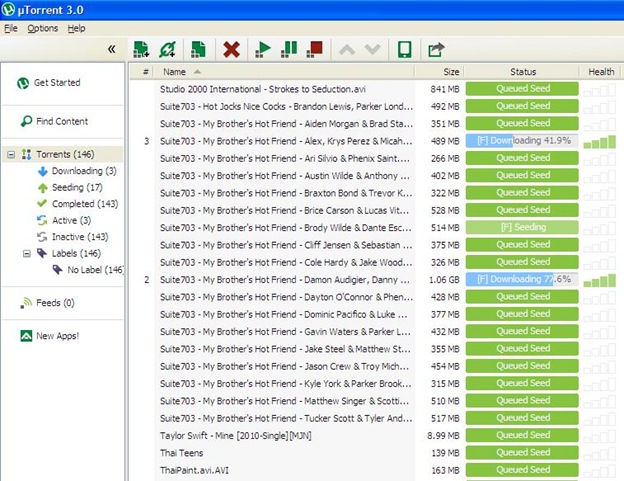
Task: Open the Options menu
Action: point(43,28)
